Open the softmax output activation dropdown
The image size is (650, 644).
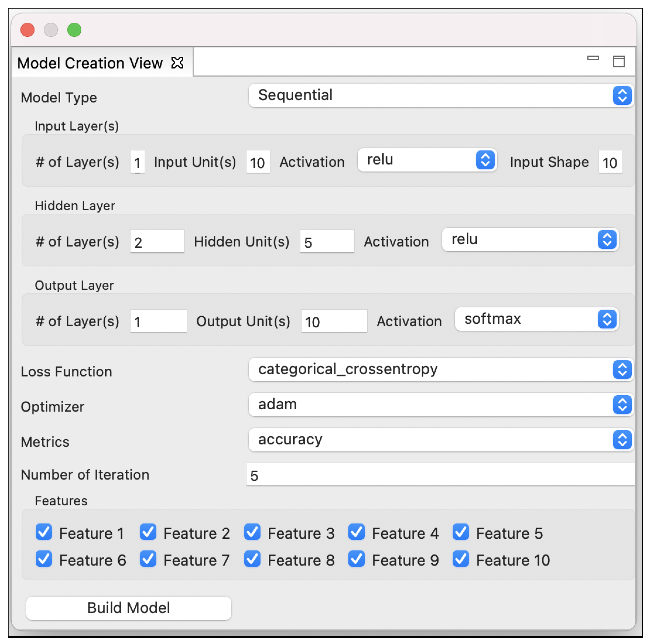click(536, 319)
